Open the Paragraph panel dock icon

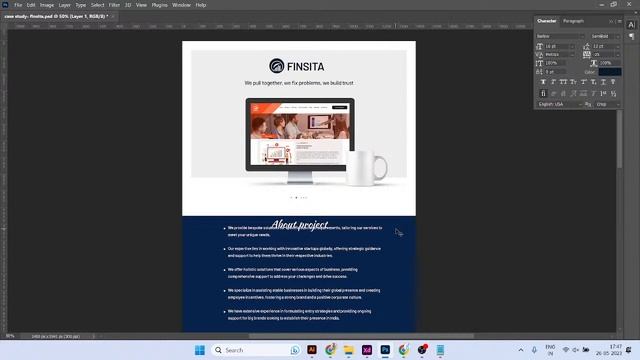pos(631,36)
